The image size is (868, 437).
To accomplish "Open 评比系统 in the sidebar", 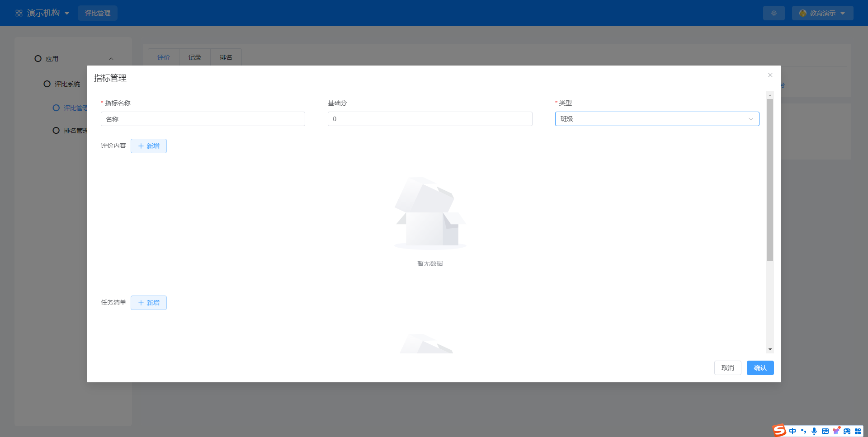I will point(67,84).
